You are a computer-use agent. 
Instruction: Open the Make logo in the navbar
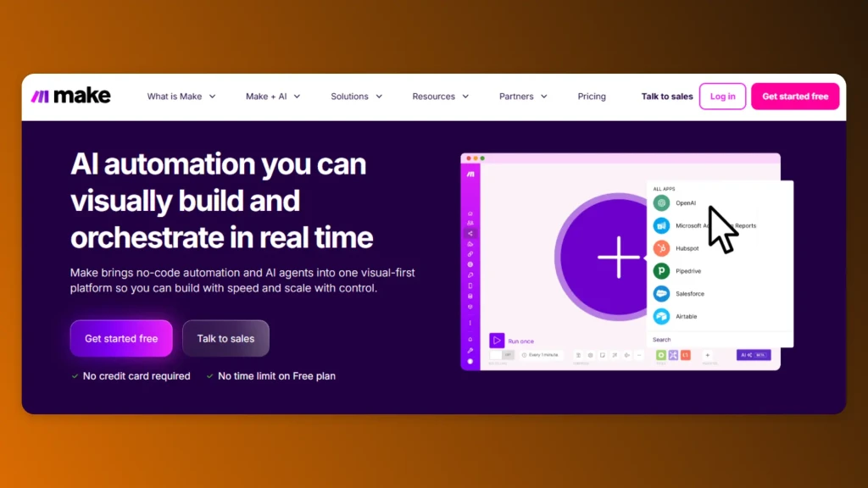[x=70, y=96]
